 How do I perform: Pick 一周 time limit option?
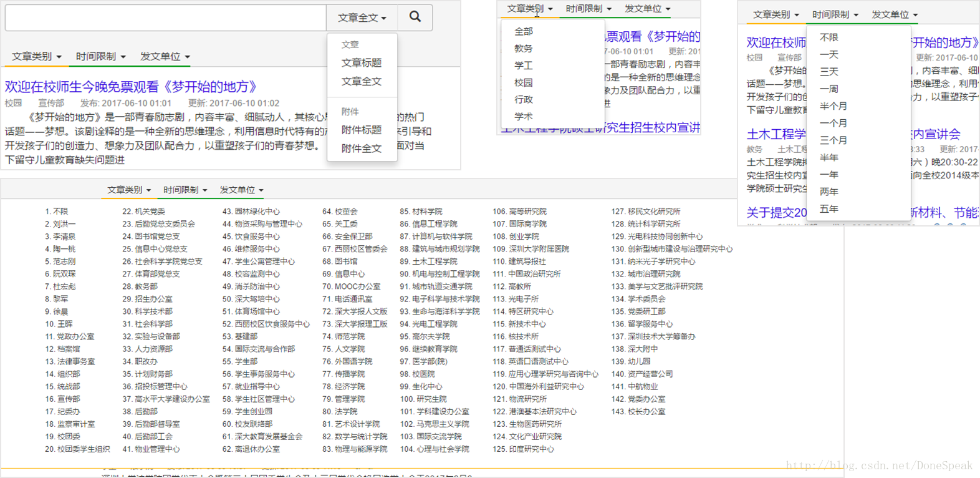point(829,89)
